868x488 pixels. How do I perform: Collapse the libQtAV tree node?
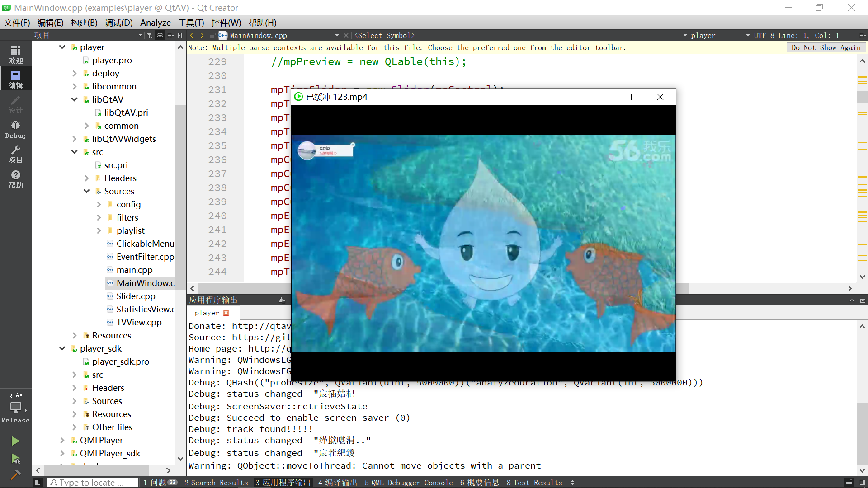pos(75,99)
